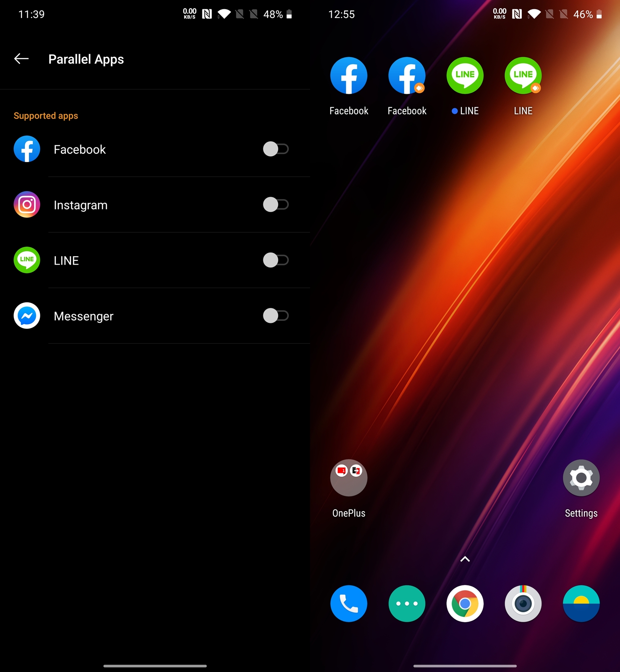Expand the app drawer with up chevron
This screenshot has height=672, width=620.
coord(465,559)
